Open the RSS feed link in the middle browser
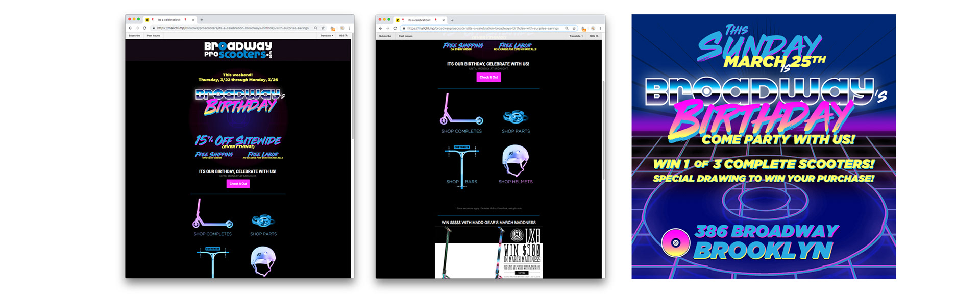 click(594, 36)
